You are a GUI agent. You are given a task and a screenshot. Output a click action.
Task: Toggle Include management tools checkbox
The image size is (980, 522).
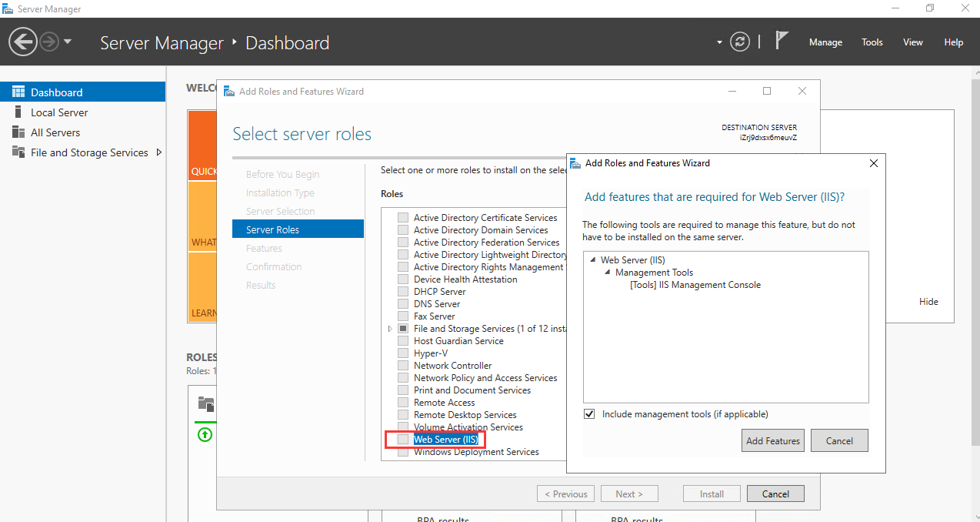click(x=589, y=413)
